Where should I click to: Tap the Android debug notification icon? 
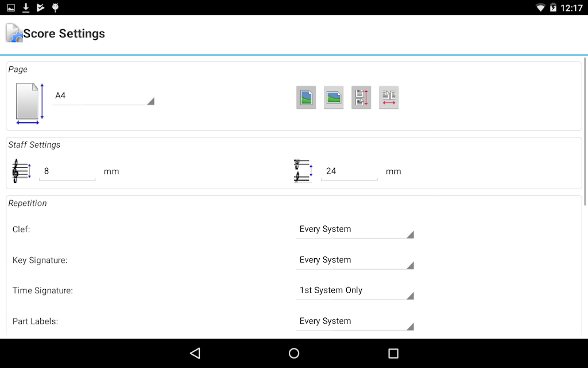click(55, 7)
